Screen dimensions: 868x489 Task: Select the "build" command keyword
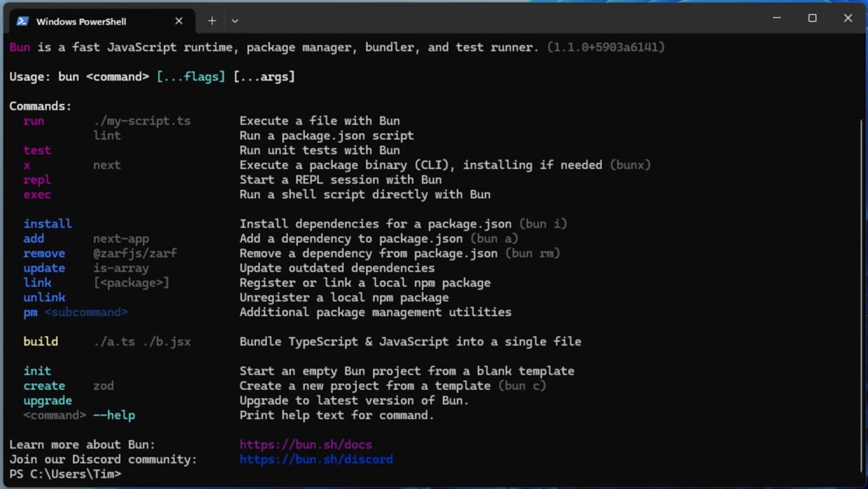click(x=41, y=341)
